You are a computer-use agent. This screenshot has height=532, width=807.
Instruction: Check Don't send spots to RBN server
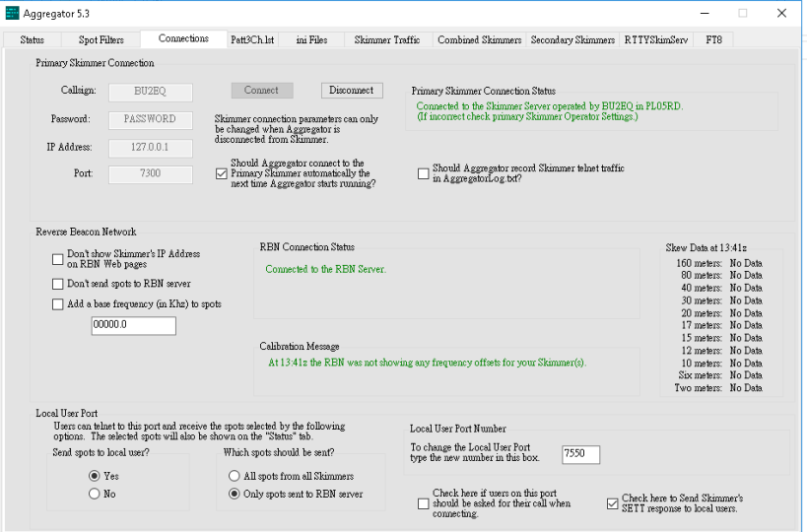click(57, 284)
